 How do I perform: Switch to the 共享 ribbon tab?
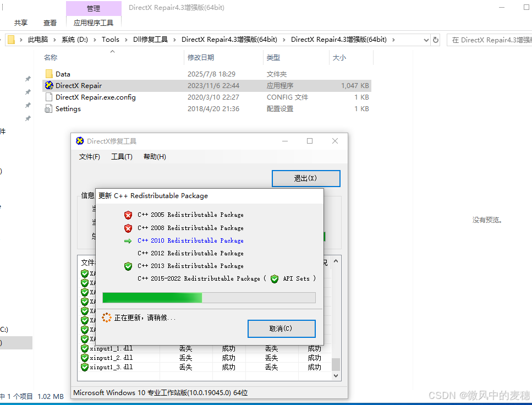pyautogui.click(x=21, y=23)
